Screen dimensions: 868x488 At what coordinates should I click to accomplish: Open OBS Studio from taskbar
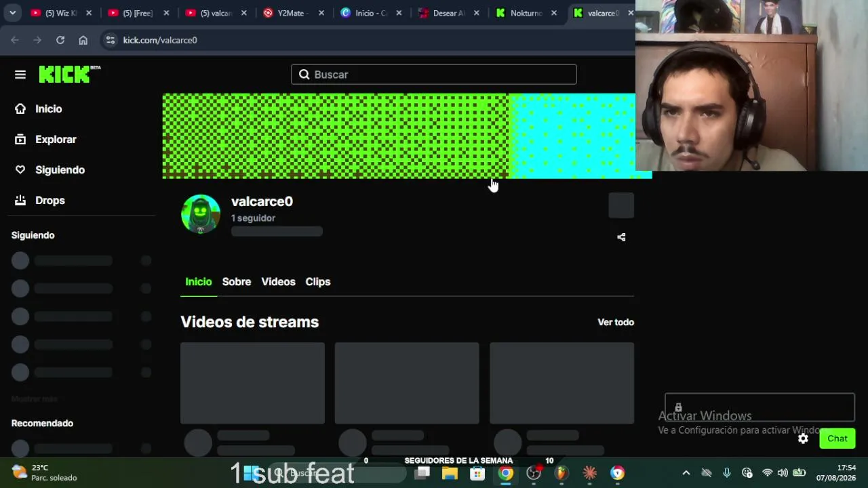[x=534, y=473]
